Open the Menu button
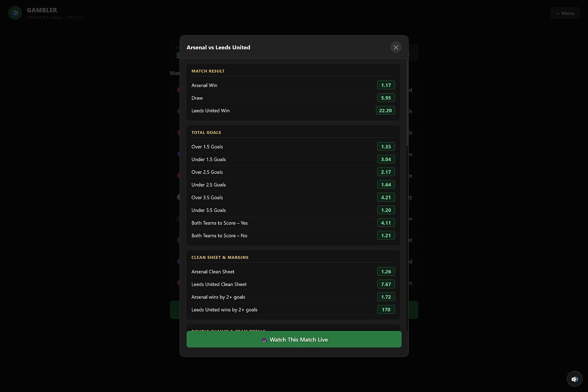Viewport: 588px width, 392px height. click(565, 13)
